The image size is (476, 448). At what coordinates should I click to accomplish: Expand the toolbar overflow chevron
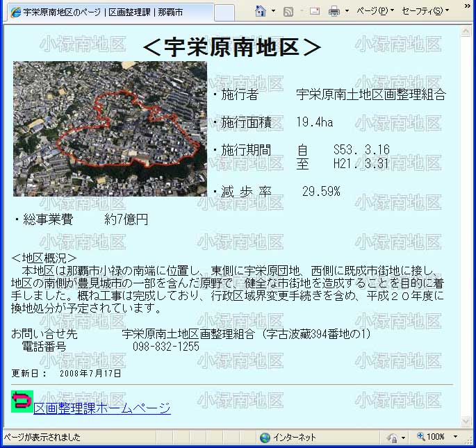click(x=468, y=6)
